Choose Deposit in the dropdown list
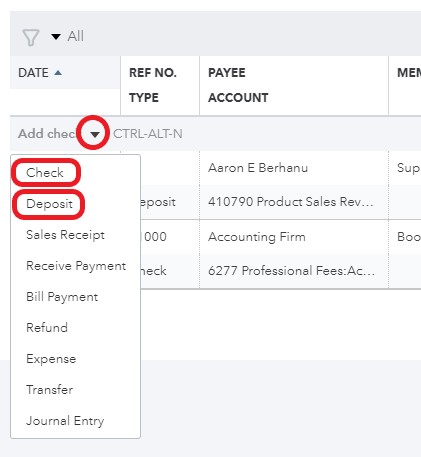The height and width of the screenshot is (457, 421). (x=49, y=203)
